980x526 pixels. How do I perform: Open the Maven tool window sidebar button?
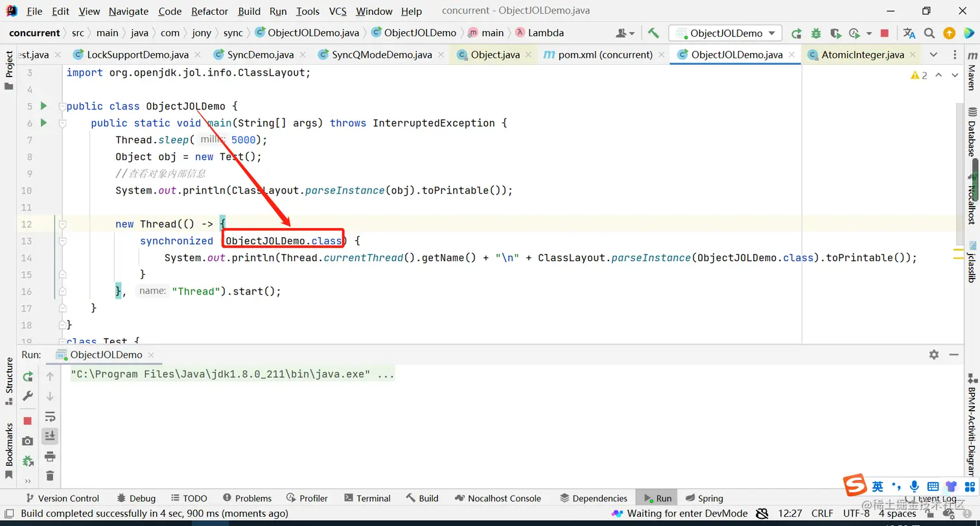tap(971, 72)
